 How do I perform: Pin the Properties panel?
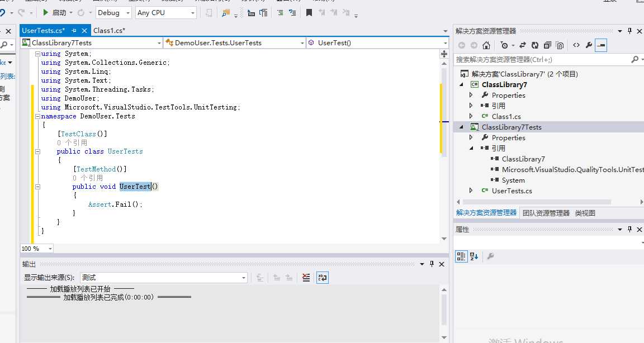[x=629, y=230]
